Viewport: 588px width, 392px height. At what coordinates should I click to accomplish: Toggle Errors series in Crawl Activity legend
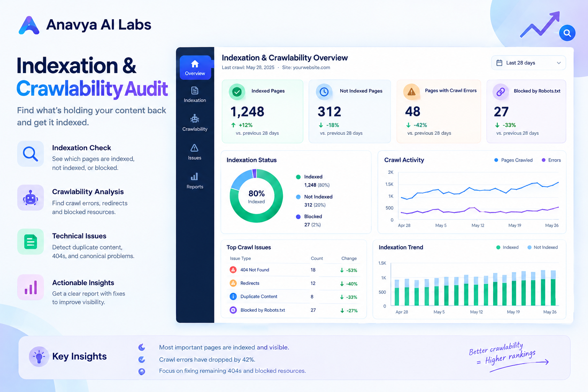(551, 160)
